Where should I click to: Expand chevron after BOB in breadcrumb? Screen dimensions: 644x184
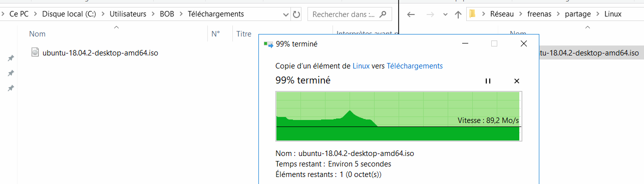point(181,14)
